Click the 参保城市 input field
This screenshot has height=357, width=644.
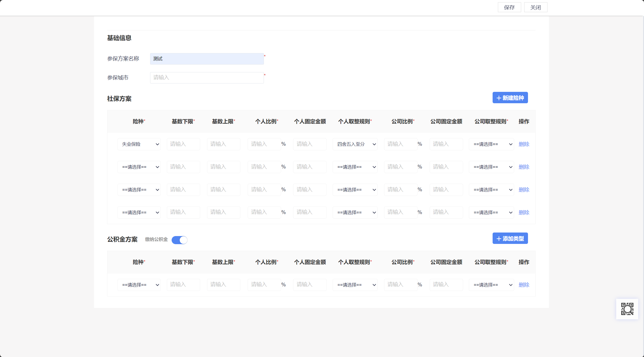207,78
